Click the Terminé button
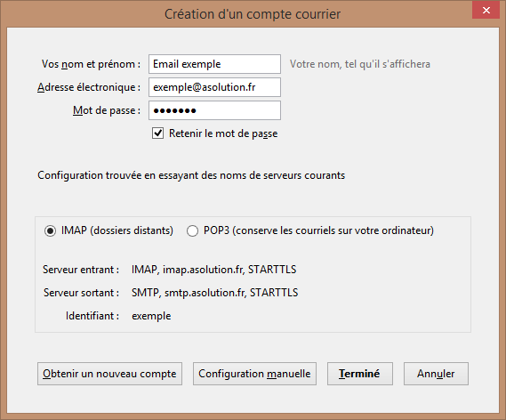The image size is (506, 420). point(360,374)
